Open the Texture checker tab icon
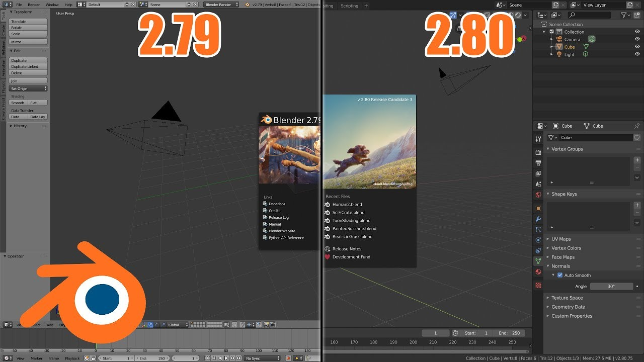644x362 pixels. 538,285
